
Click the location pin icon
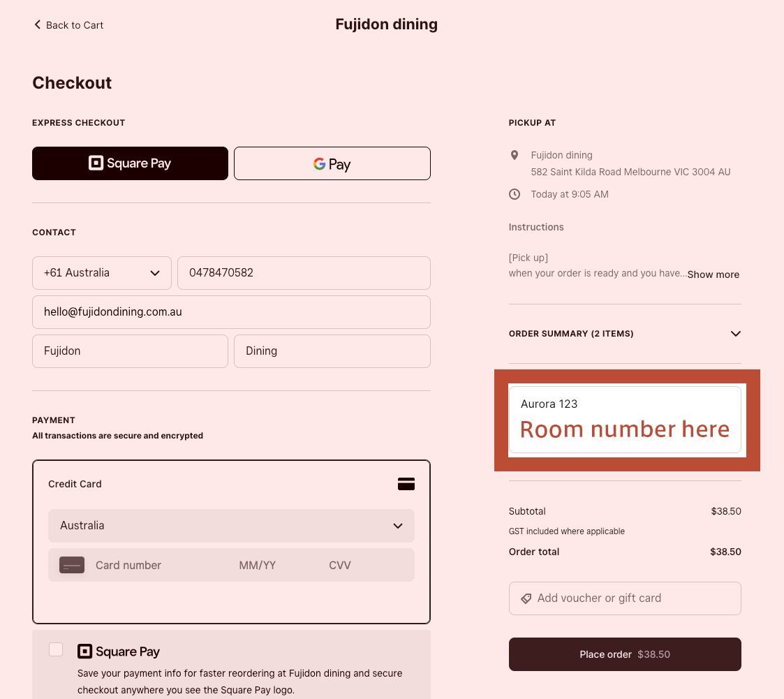515,155
